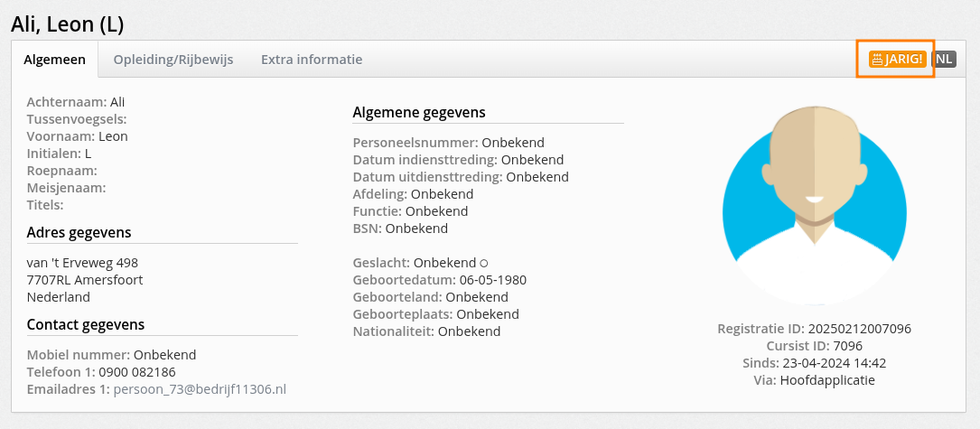Image resolution: width=980 pixels, height=429 pixels.
Task: Click the Hoofdapplicatie text next to Via
Action: 827,379
